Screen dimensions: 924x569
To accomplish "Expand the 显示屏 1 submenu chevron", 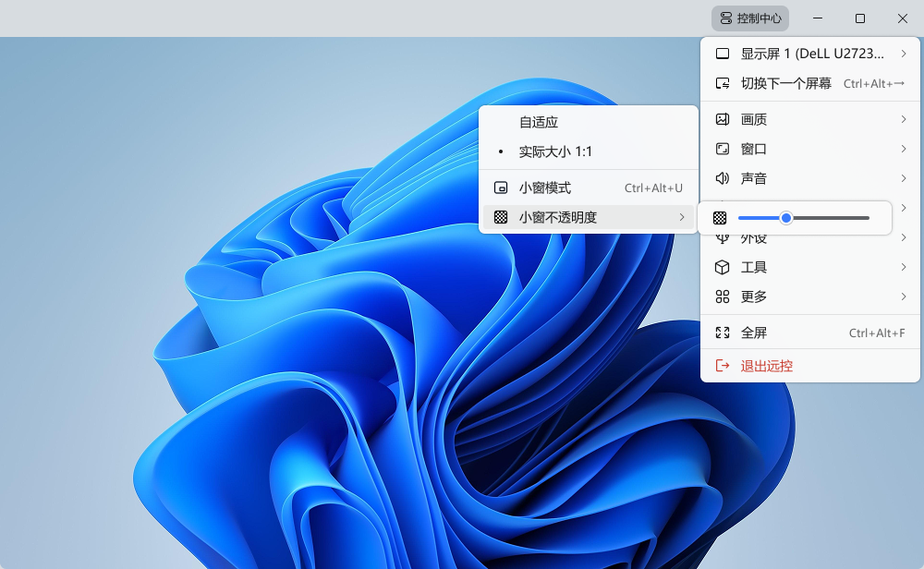I will click(x=904, y=54).
